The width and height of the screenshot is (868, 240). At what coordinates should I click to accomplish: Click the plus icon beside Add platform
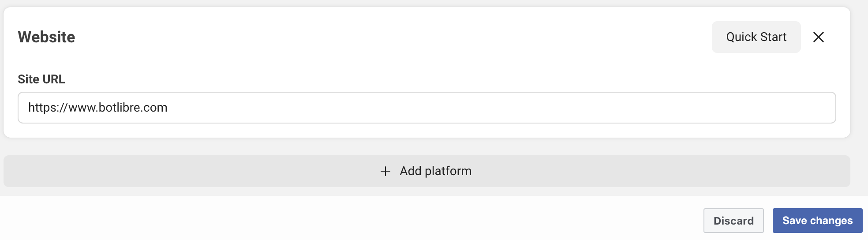(385, 171)
